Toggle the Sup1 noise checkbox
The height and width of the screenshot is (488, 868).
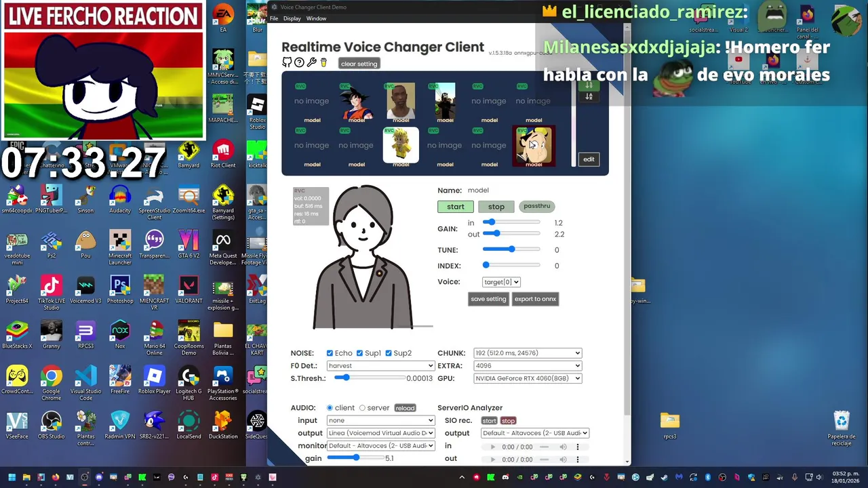(x=359, y=353)
